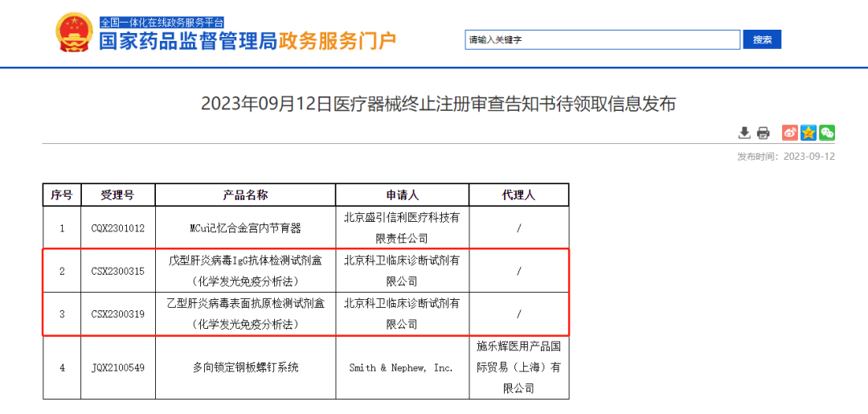This screenshot has height=414, width=868.
Task: Click serial number 2 cell
Action: click(62, 271)
